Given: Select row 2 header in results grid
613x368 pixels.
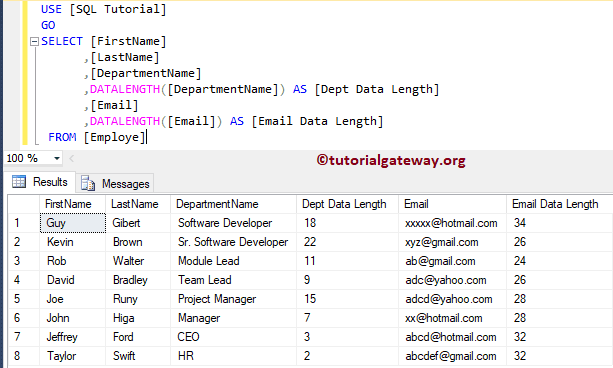Looking at the screenshot, I should pos(24,242).
